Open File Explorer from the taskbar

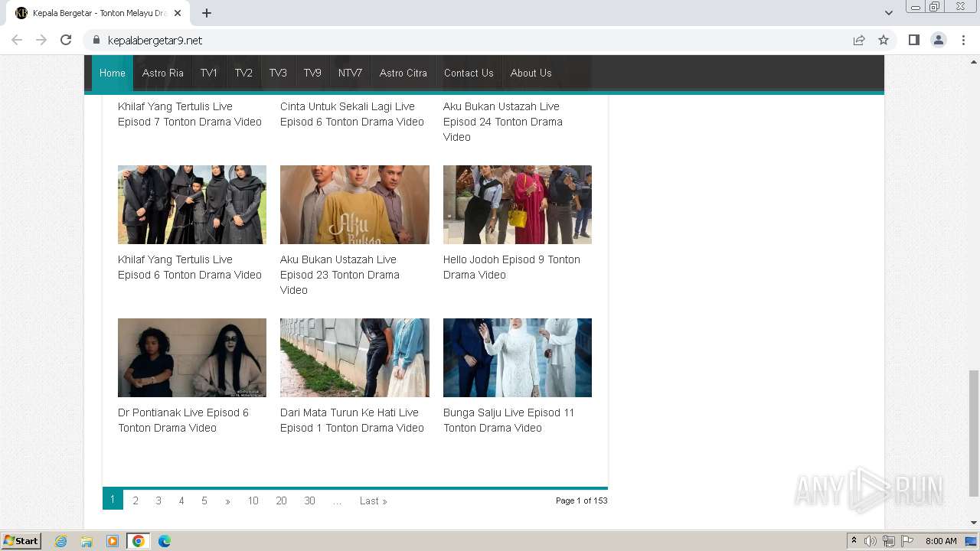tap(87, 541)
